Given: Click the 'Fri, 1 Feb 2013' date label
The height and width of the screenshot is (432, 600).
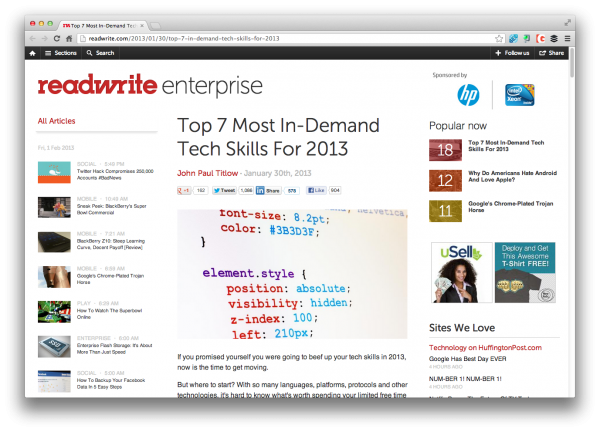Looking at the screenshot, I should point(56,148).
